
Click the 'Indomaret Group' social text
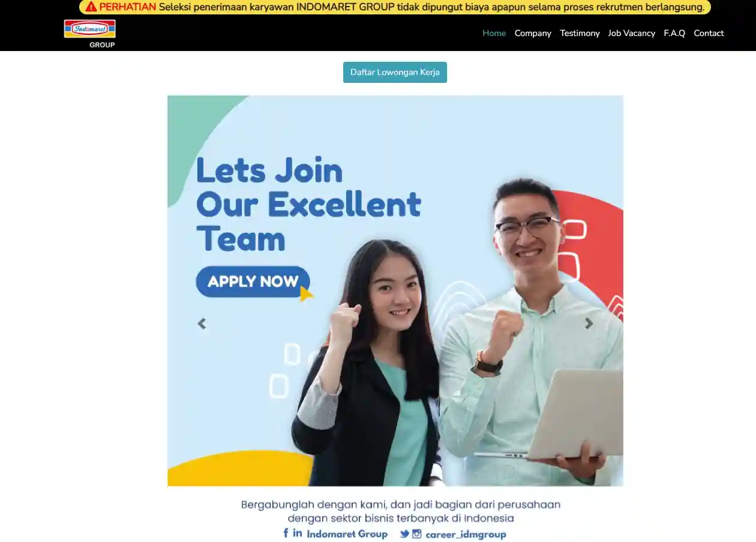tap(347, 534)
